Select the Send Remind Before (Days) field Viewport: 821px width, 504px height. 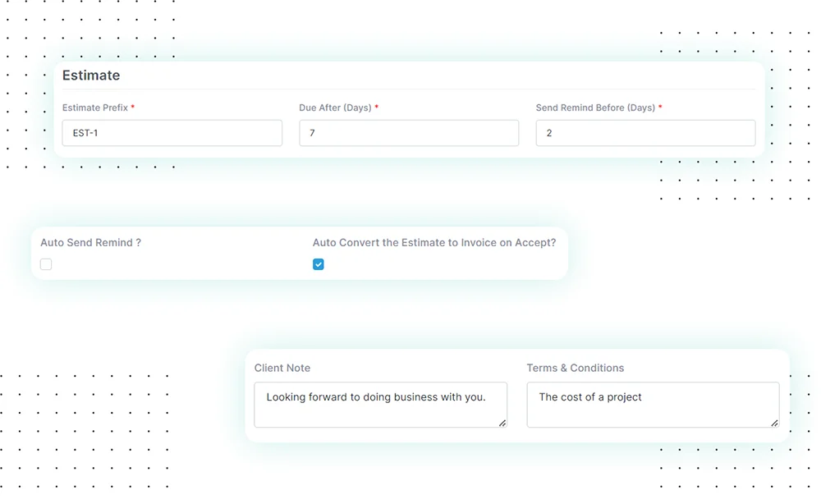644,133
